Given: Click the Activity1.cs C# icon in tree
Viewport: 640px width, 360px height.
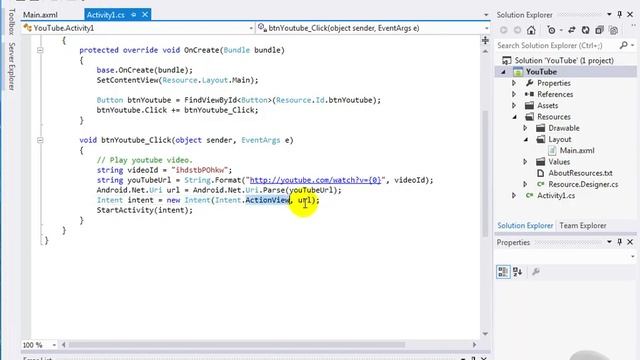Looking at the screenshot, I should 529,196.
